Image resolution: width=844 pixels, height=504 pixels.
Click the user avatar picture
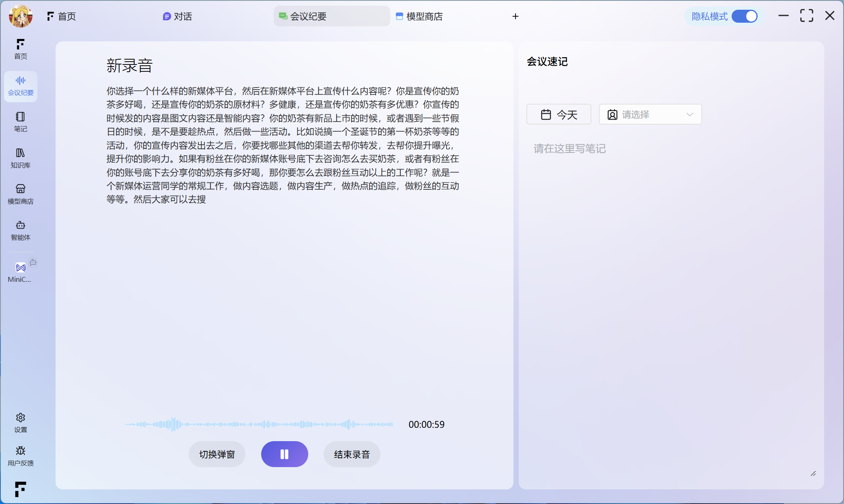[20, 16]
